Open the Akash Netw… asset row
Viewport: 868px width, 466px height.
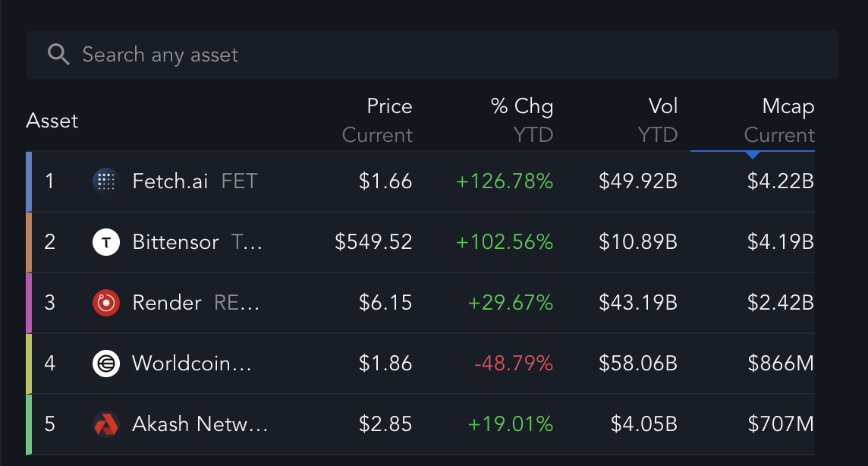tap(420, 424)
